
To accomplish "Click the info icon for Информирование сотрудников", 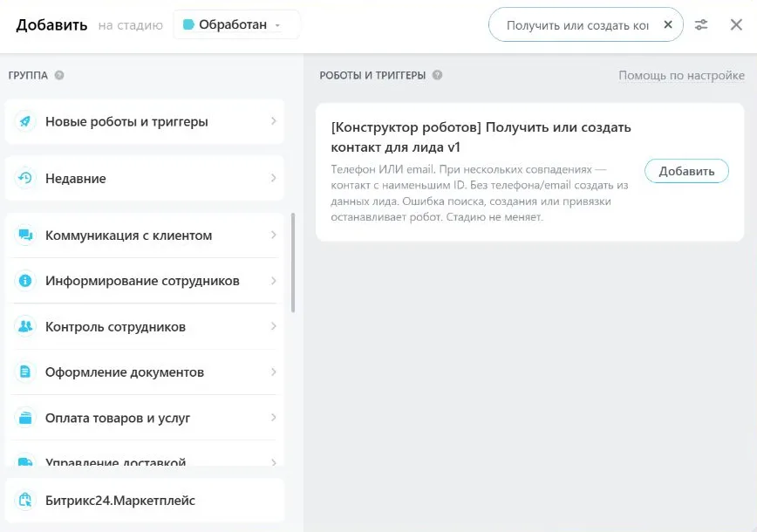I will pyautogui.click(x=25, y=281).
